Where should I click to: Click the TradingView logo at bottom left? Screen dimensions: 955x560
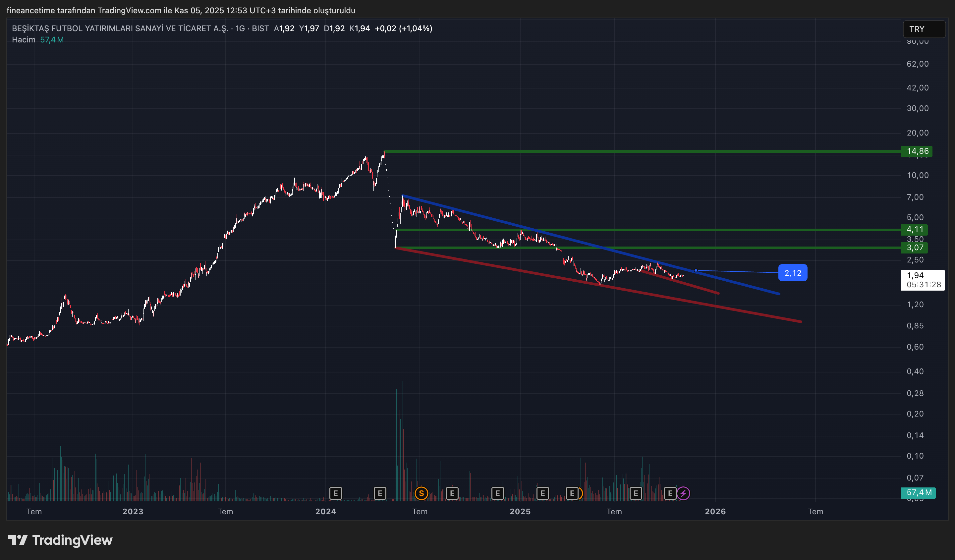[x=61, y=540]
